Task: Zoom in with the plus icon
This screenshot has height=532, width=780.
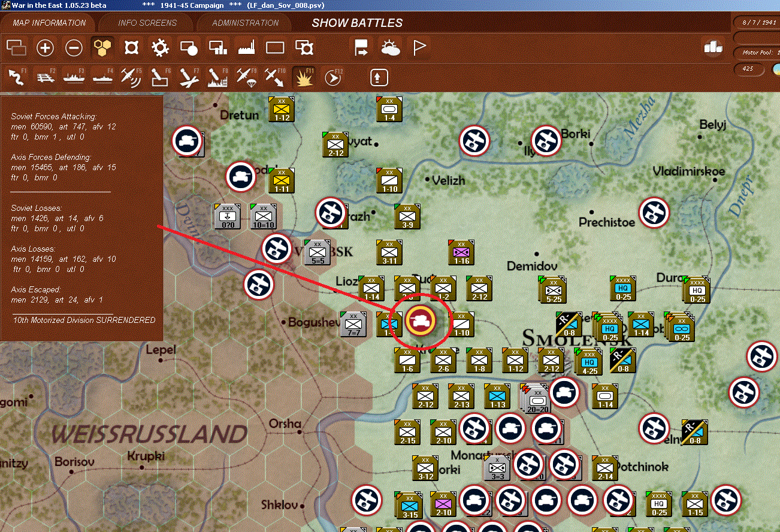Action: click(x=46, y=47)
